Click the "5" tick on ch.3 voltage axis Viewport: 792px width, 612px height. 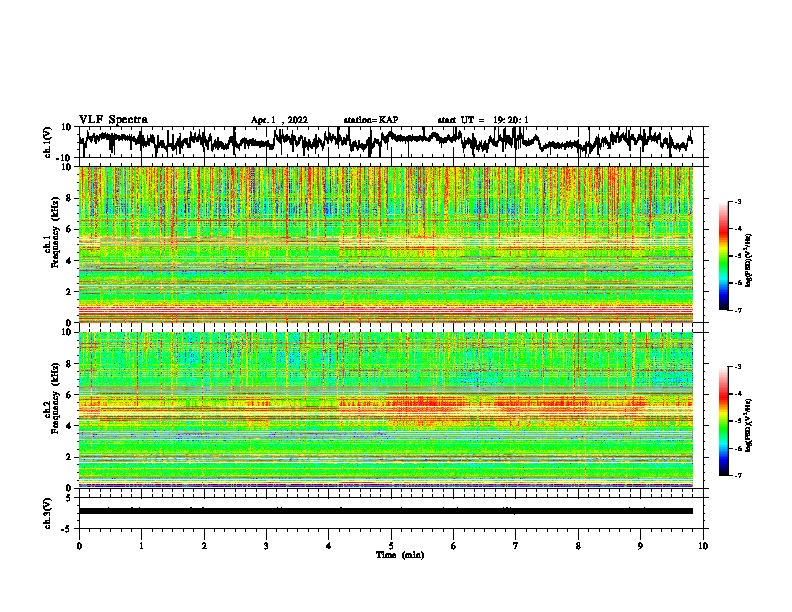tap(69, 498)
